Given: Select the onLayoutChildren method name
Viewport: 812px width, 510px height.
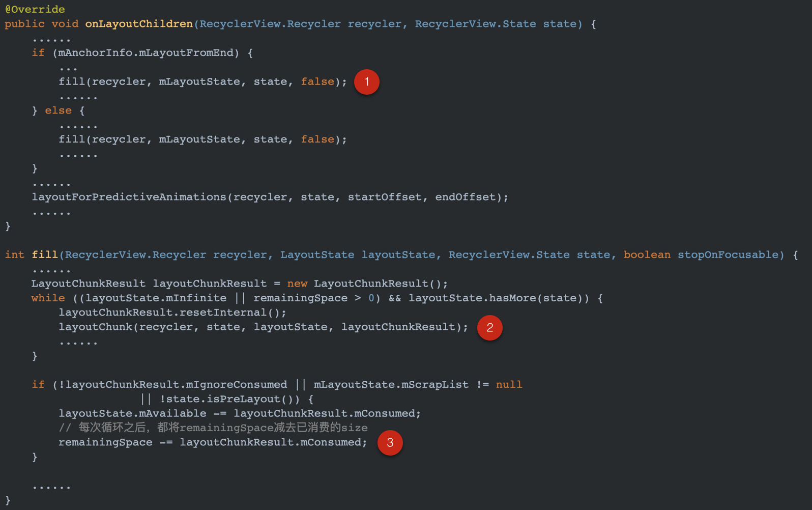Looking at the screenshot, I should coord(139,24).
